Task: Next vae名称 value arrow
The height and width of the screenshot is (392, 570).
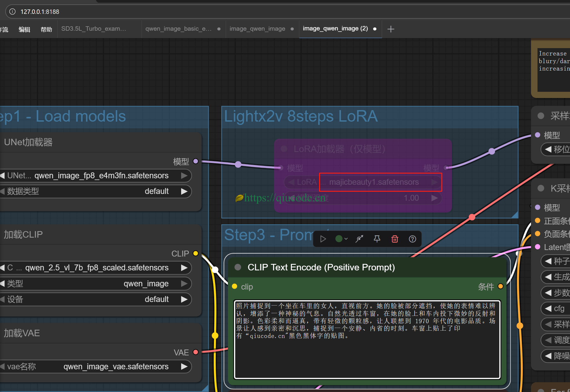Action: (184, 367)
